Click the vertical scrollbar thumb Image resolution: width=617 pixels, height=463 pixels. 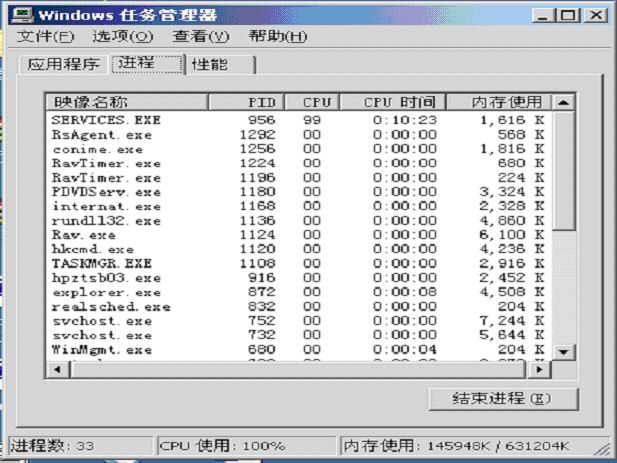563,171
